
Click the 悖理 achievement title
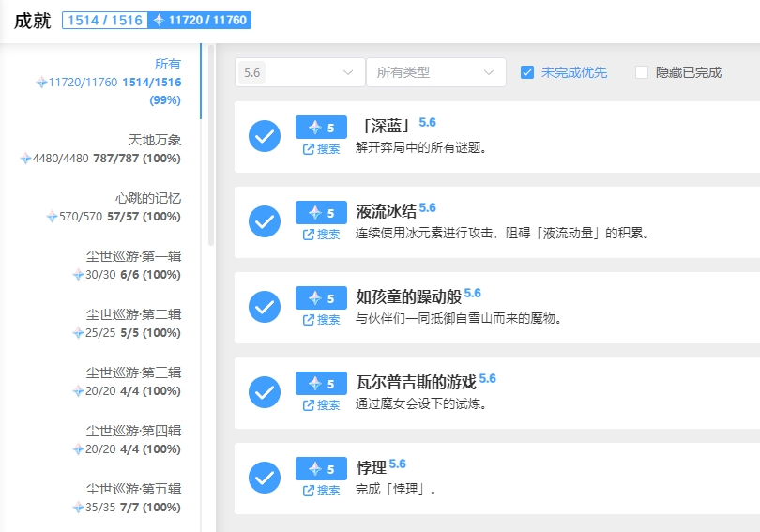click(372, 467)
